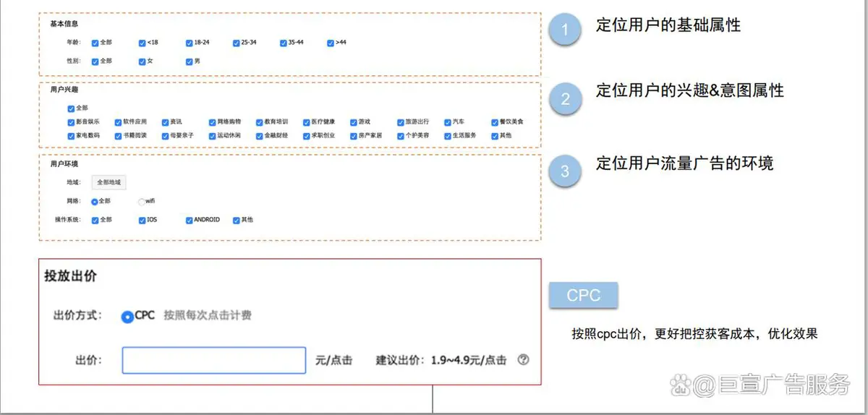Image resolution: width=868 pixels, height=415 pixels.
Task: Toggle the 女 gender checkbox
Action: (x=142, y=61)
